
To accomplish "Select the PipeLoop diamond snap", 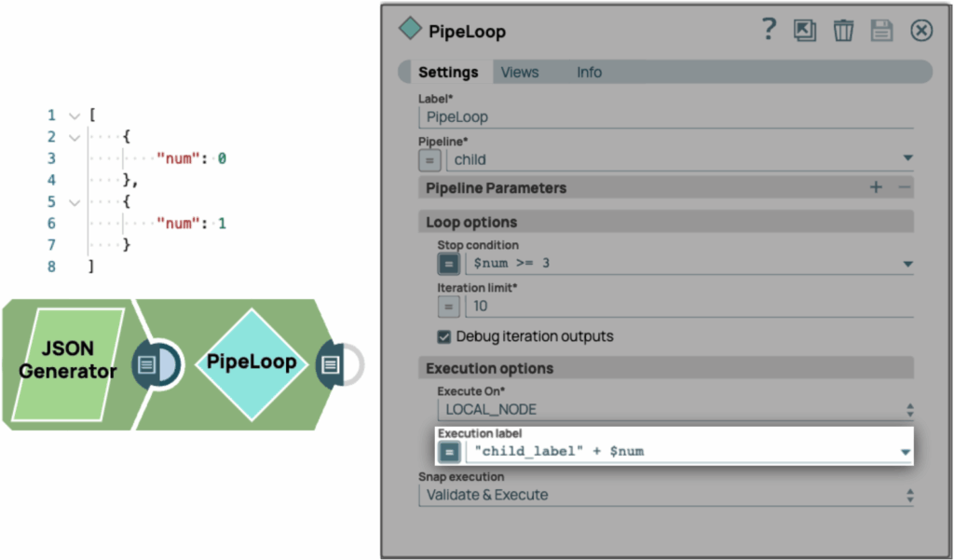I will click(x=251, y=362).
